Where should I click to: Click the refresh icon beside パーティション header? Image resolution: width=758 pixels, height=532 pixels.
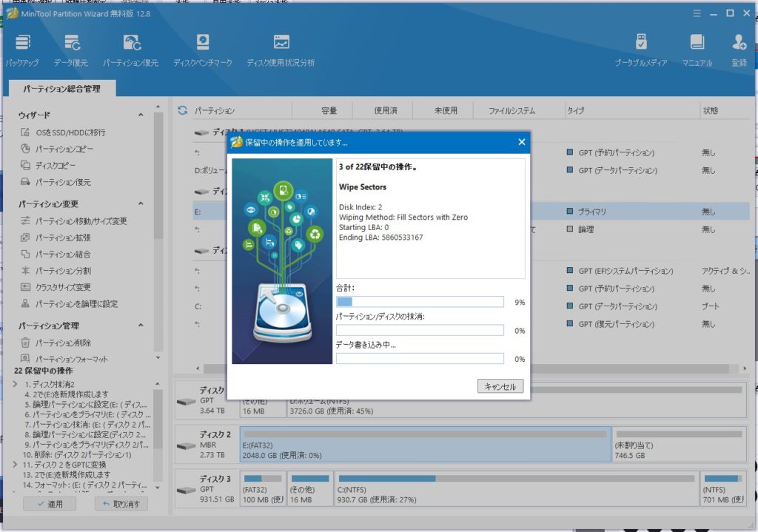183,110
